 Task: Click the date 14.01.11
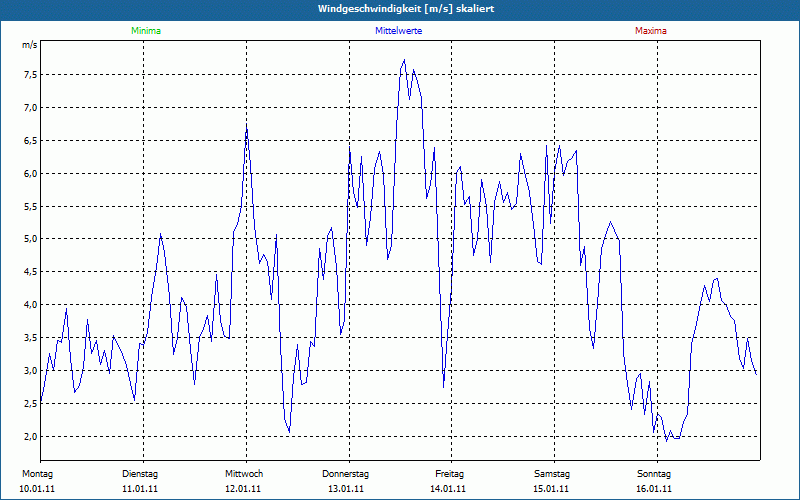coord(448,489)
